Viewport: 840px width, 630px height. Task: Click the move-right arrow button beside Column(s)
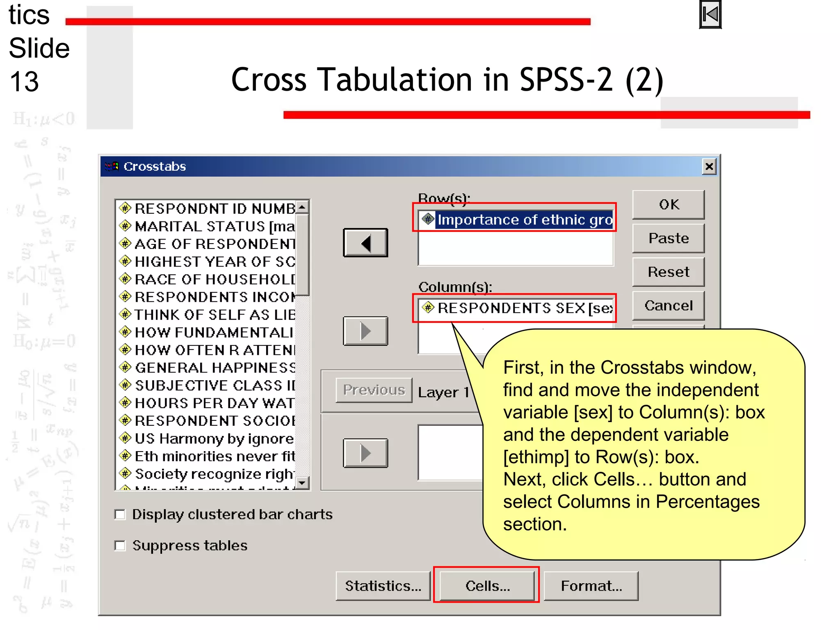click(365, 331)
